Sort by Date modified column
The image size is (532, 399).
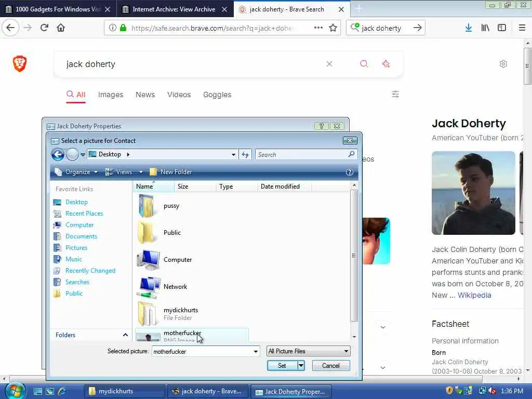pos(284,187)
